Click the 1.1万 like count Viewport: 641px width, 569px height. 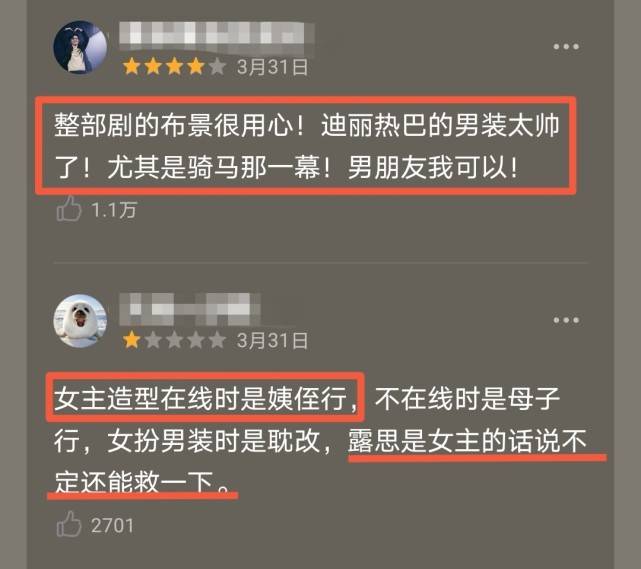114,210
